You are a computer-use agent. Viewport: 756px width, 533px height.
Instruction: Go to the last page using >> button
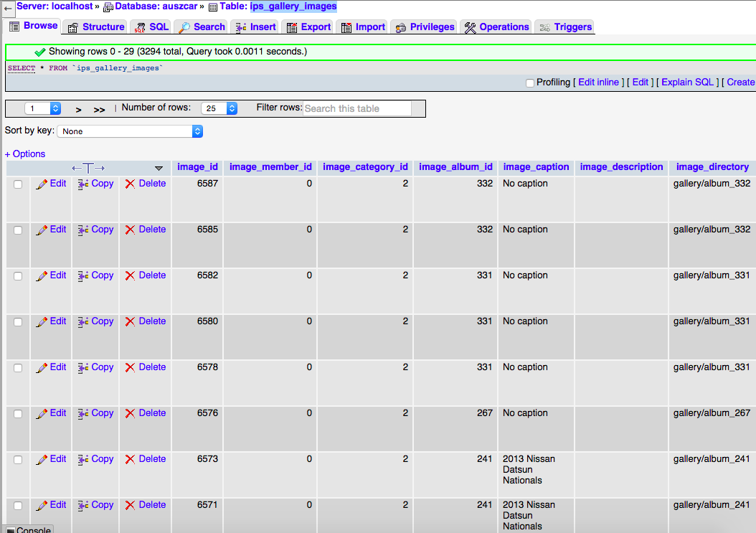pyautogui.click(x=99, y=110)
